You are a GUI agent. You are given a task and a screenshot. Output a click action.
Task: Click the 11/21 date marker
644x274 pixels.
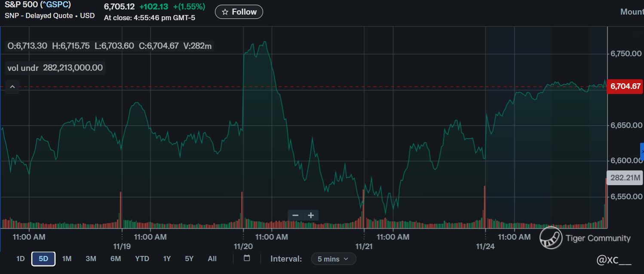[364, 247]
